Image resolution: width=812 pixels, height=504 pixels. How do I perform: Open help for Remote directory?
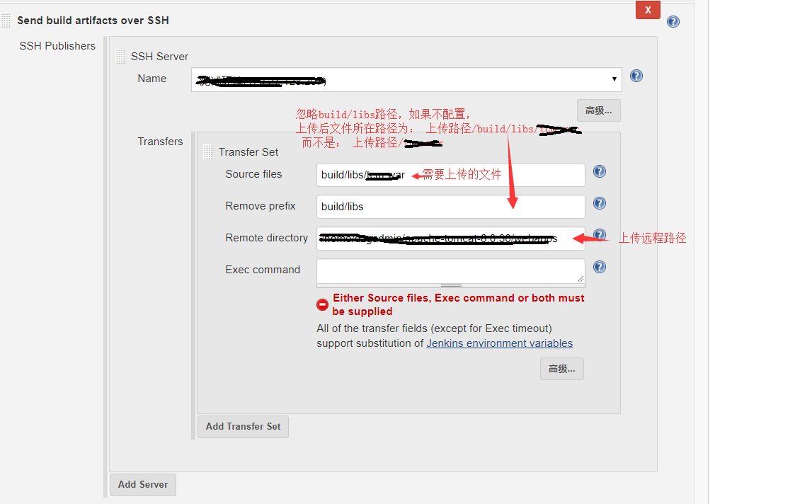pyautogui.click(x=599, y=234)
